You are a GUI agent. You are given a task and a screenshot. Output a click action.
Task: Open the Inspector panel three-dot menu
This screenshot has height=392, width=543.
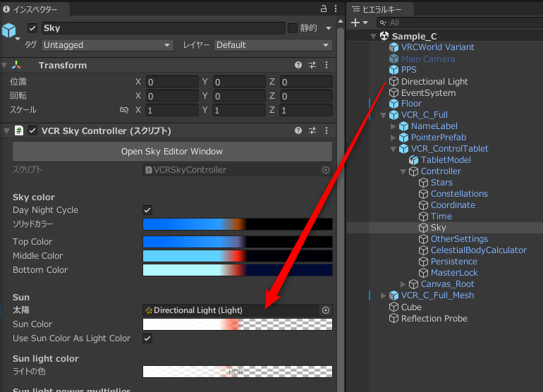tap(336, 8)
